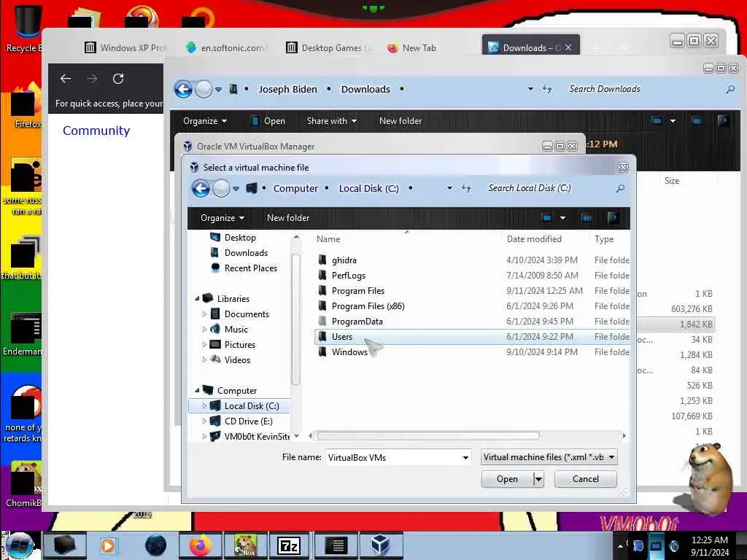Click the help icon in the dialog toolbar
Image resolution: width=747 pixels, height=560 pixels.
613,218
